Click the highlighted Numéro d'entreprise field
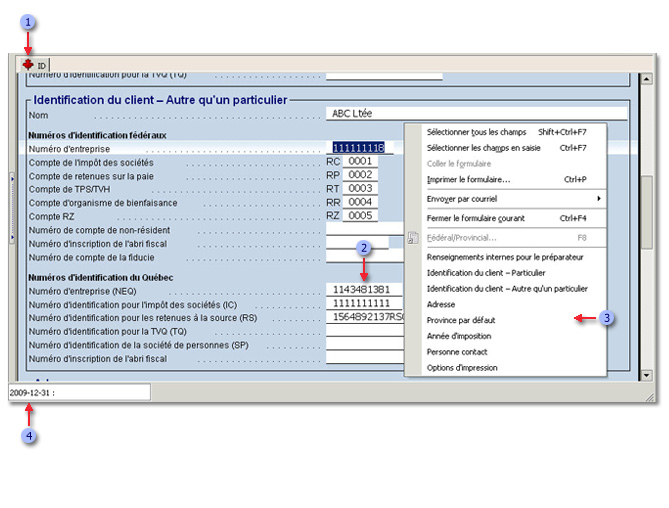 359,148
